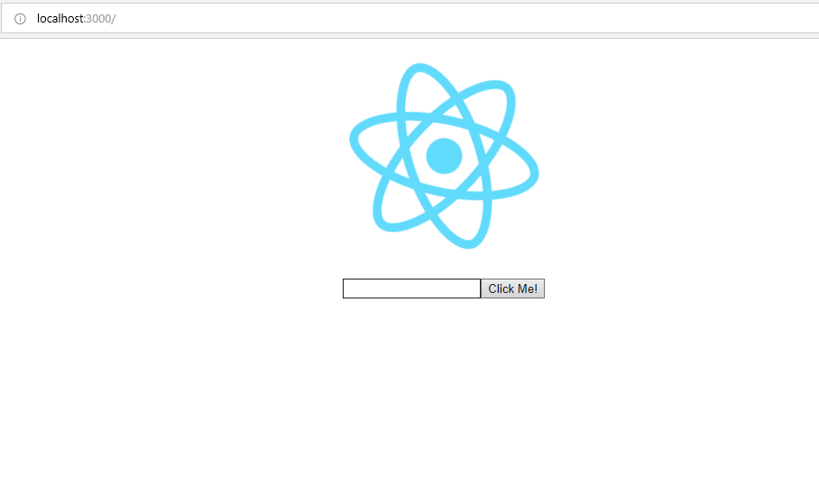819x504 pixels.
Task: Click the ":3000/" port portion of the URL
Action: tap(100, 19)
